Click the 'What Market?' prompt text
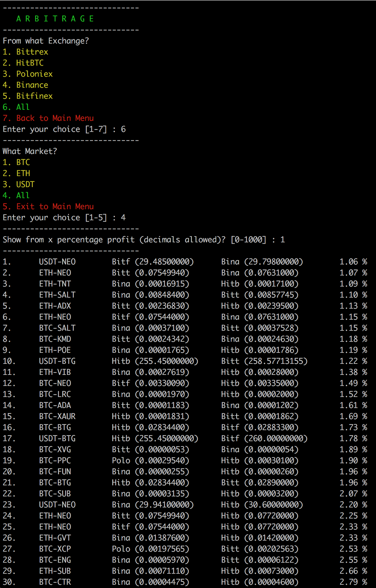The width and height of the screenshot is (376, 588). 30,151
